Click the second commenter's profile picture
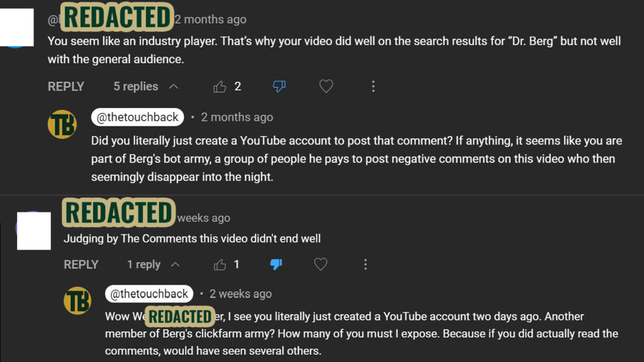 tap(33, 230)
